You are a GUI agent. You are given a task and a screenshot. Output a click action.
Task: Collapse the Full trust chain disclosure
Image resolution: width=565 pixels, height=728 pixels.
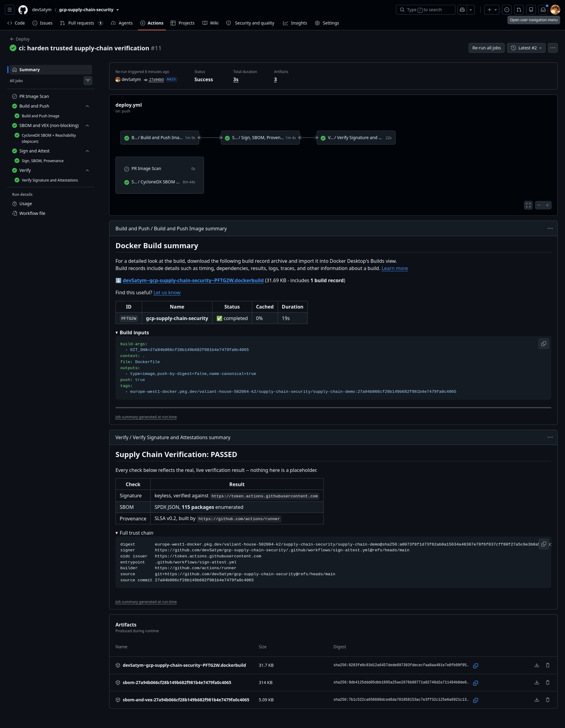(134, 533)
